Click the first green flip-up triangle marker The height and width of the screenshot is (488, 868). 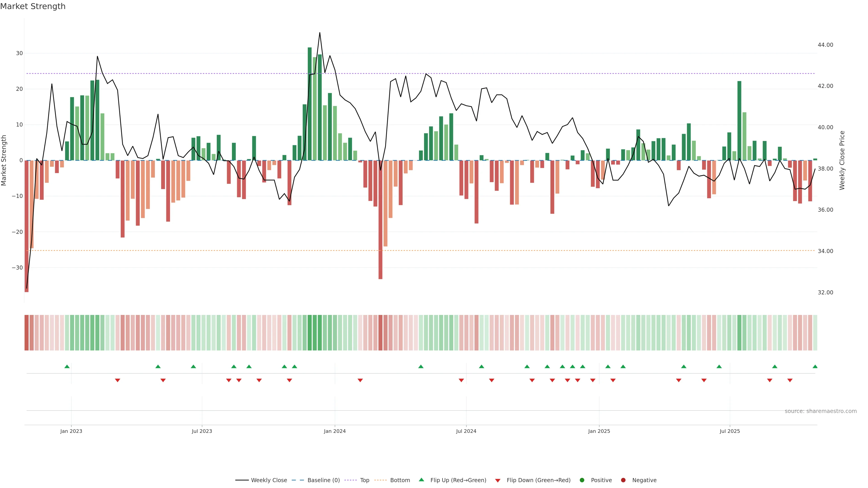click(x=67, y=366)
